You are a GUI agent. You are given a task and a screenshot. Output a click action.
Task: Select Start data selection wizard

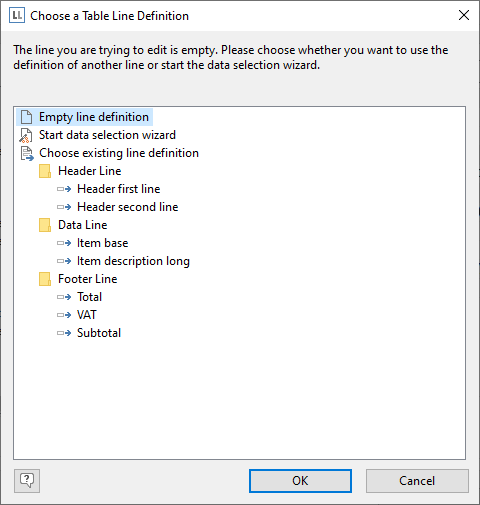pyautogui.click(x=107, y=135)
